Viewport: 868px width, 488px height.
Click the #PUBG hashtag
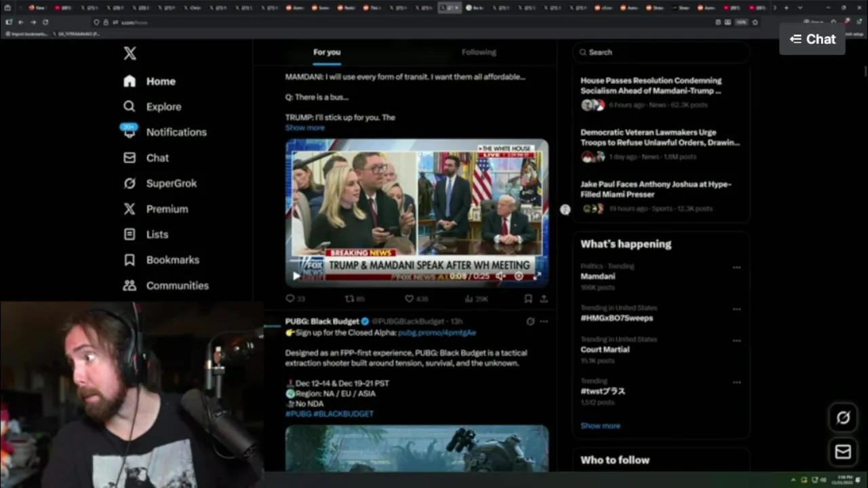tap(298, 413)
